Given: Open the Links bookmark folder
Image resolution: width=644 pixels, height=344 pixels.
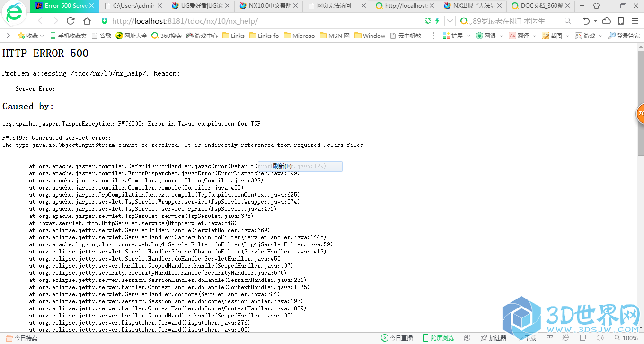Looking at the screenshot, I should click(x=233, y=36).
